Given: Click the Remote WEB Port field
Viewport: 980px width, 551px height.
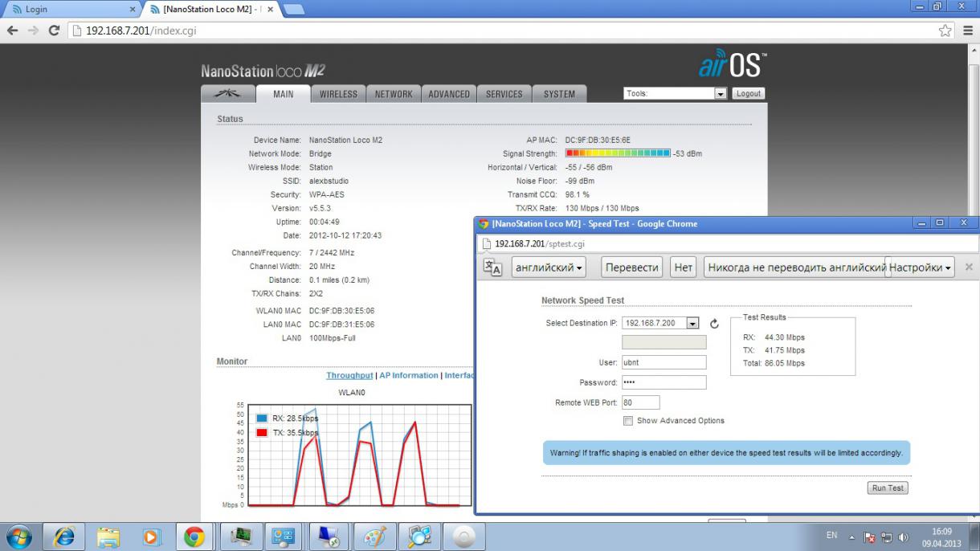Looking at the screenshot, I should [x=640, y=402].
